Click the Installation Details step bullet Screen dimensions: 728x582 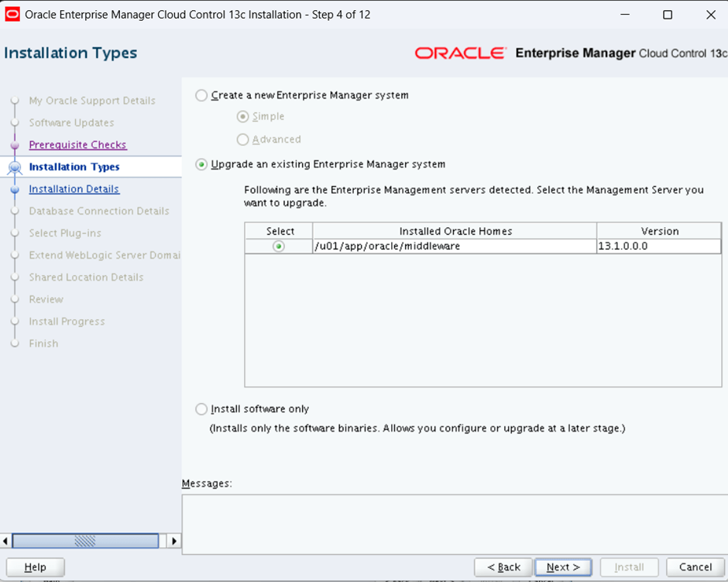coord(14,189)
